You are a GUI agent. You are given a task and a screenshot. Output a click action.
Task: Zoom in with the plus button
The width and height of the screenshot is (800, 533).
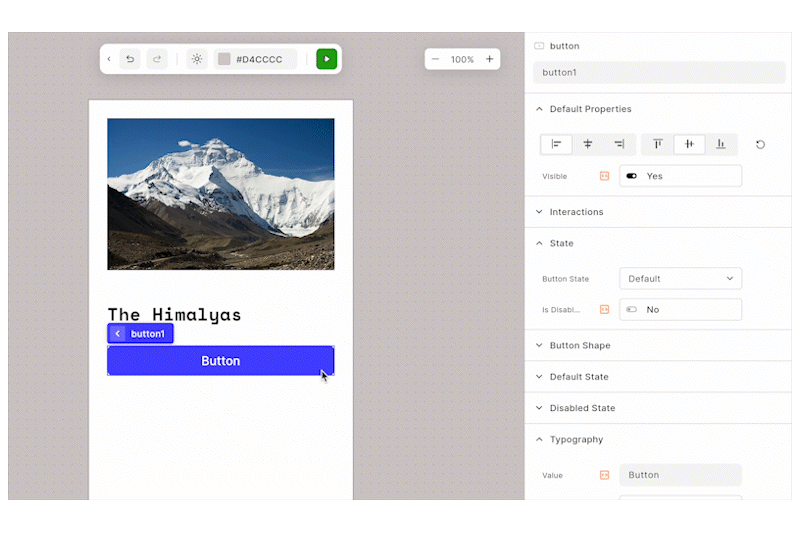click(489, 59)
